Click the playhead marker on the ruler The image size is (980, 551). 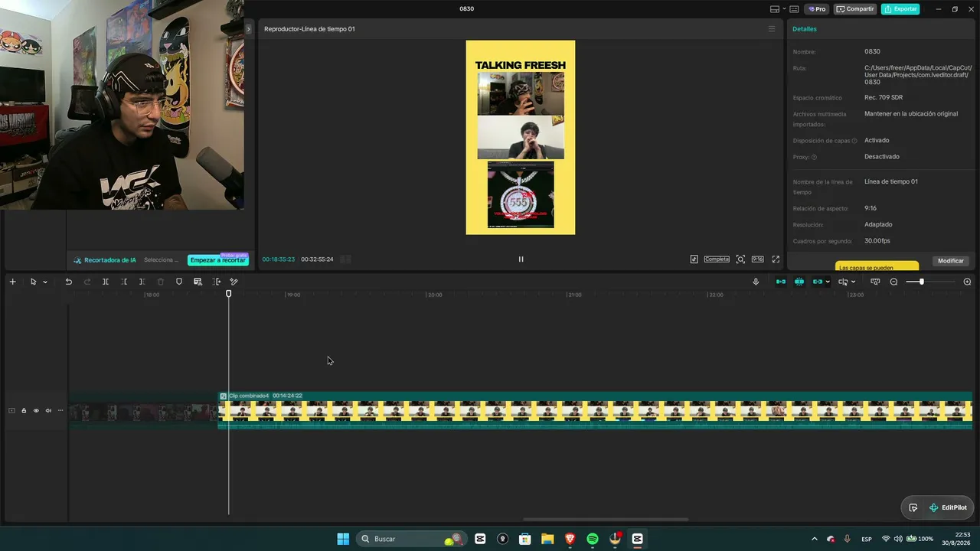pos(228,294)
